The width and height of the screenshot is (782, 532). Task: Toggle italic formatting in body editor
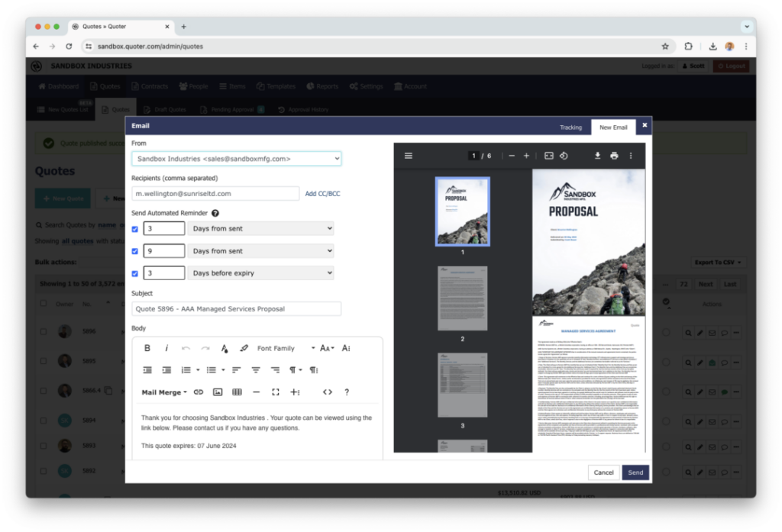pyautogui.click(x=166, y=348)
